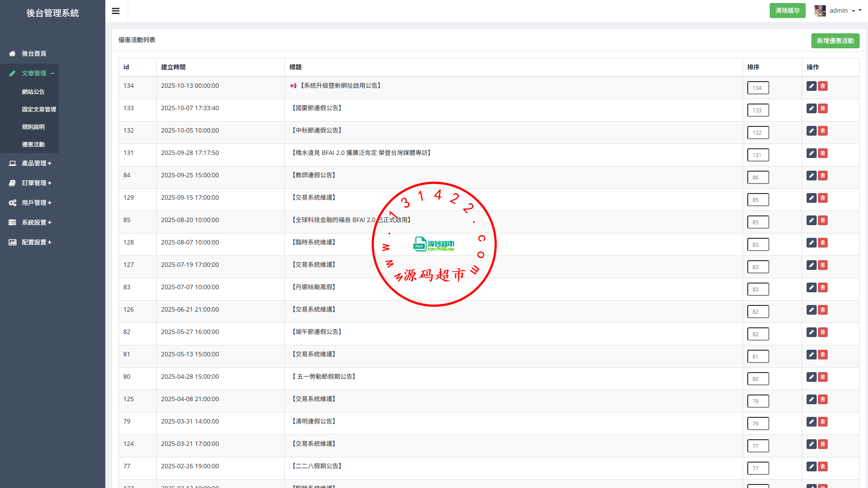Click edit pencil icon for 中秋節連假公告
The image size is (868, 488).
click(x=811, y=131)
